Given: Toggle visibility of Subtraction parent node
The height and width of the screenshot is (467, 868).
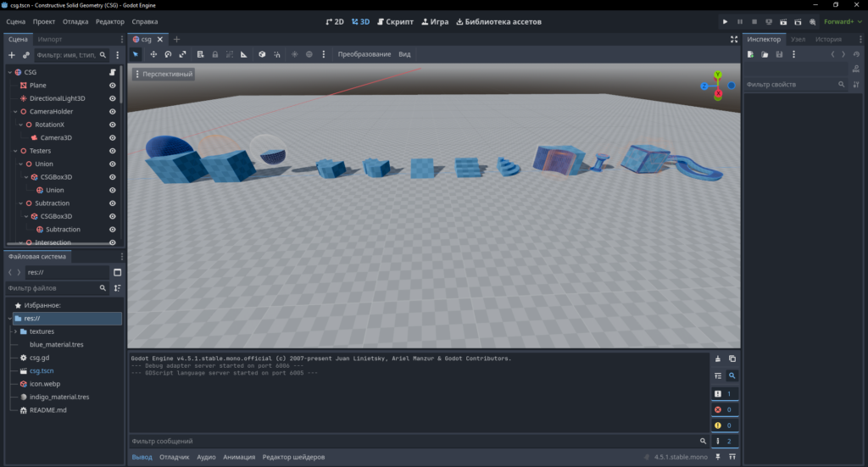Looking at the screenshot, I should 113,203.
